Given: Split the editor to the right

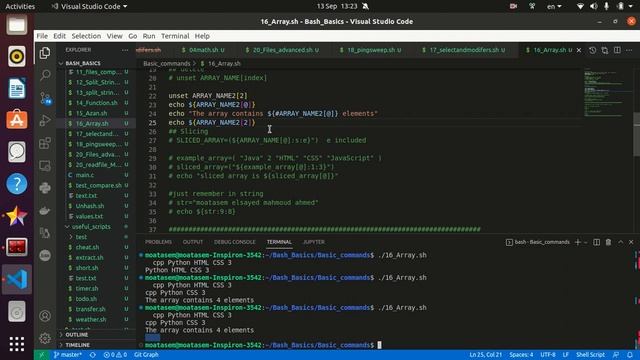Looking at the screenshot, I should click(617, 50).
